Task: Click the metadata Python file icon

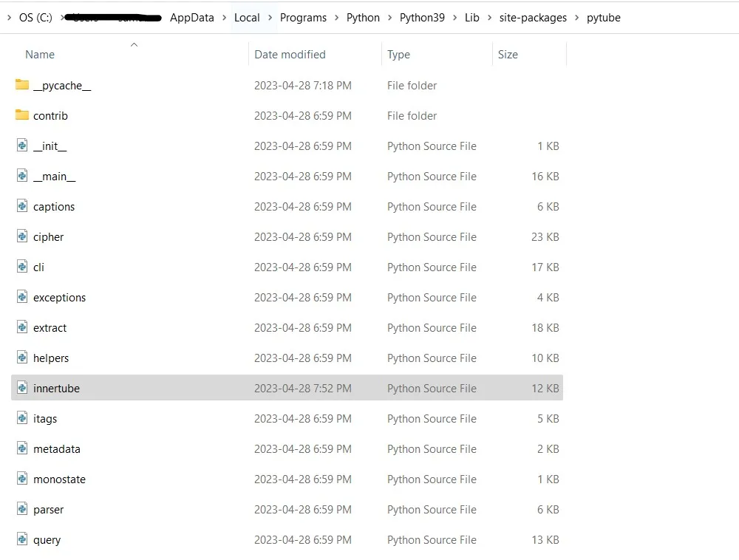Action: [x=22, y=448]
